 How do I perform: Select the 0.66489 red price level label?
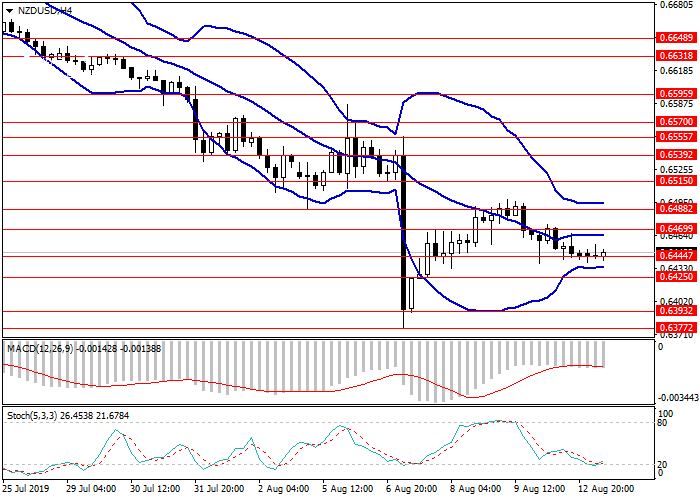tap(676, 37)
